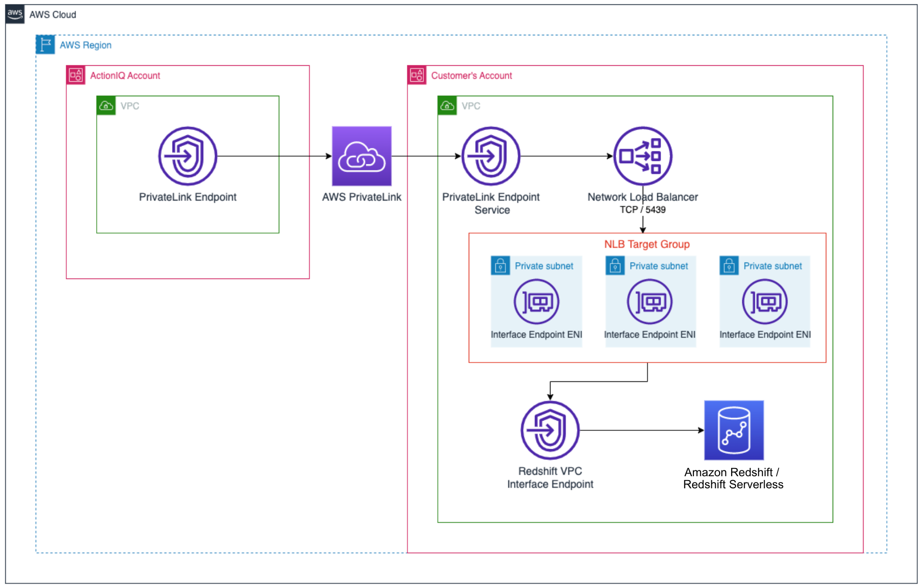Click the PrivateLink Endpoint shield icon
Image resolution: width=924 pixels, height=585 pixels.
click(x=188, y=156)
